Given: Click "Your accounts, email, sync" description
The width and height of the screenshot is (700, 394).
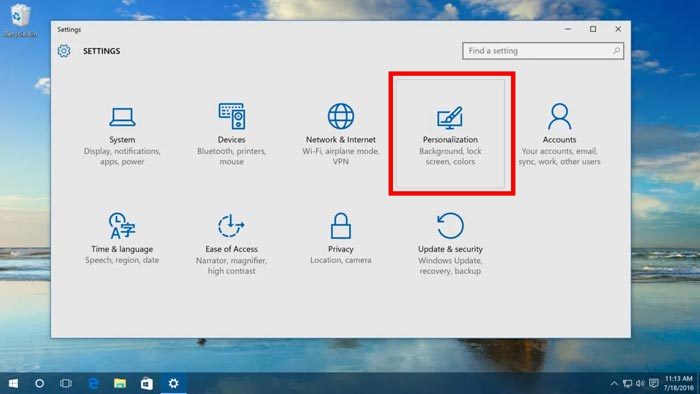Looking at the screenshot, I should (559, 156).
